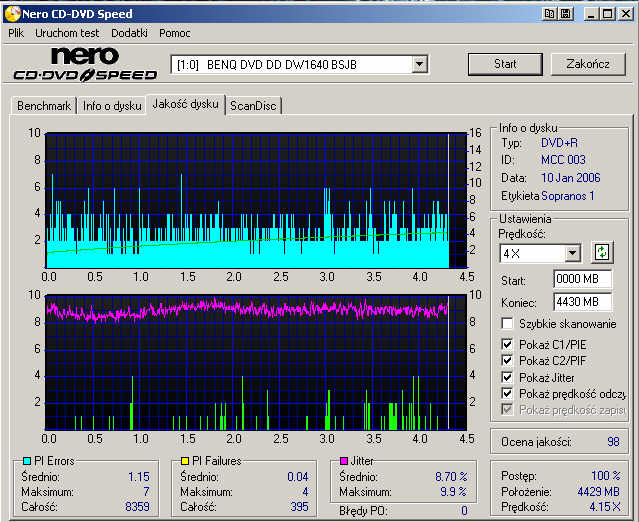Click the quality score value 98

(x=613, y=442)
